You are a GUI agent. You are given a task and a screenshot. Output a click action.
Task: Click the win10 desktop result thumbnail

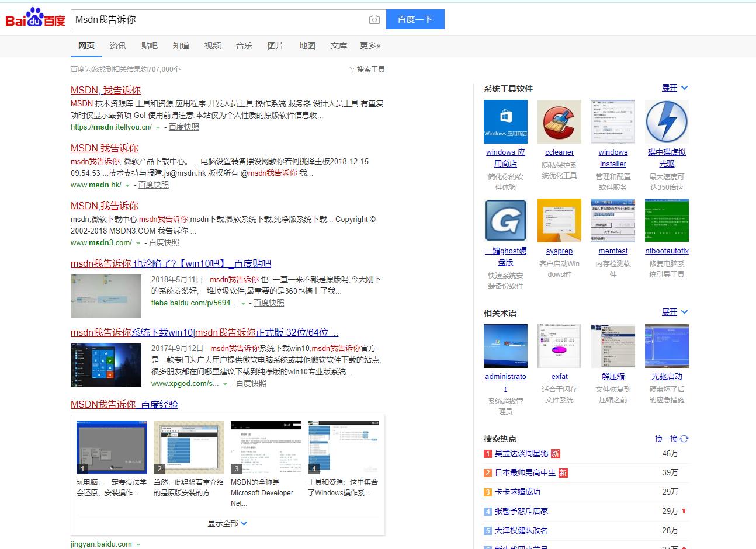[x=105, y=364]
